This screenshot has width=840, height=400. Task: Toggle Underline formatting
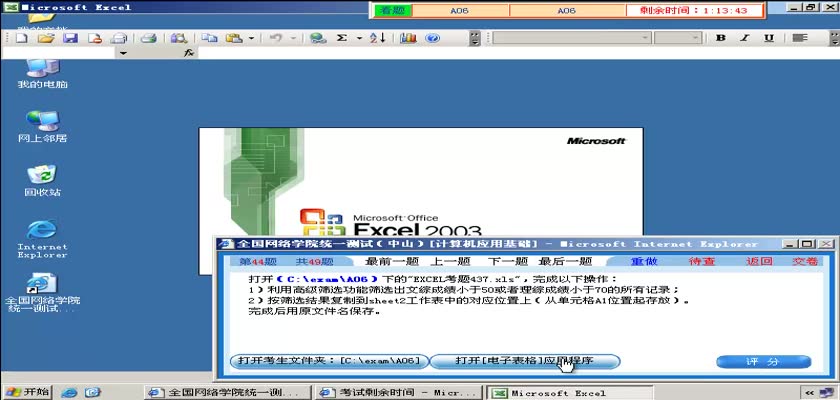pyautogui.click(x=769, y=38)
